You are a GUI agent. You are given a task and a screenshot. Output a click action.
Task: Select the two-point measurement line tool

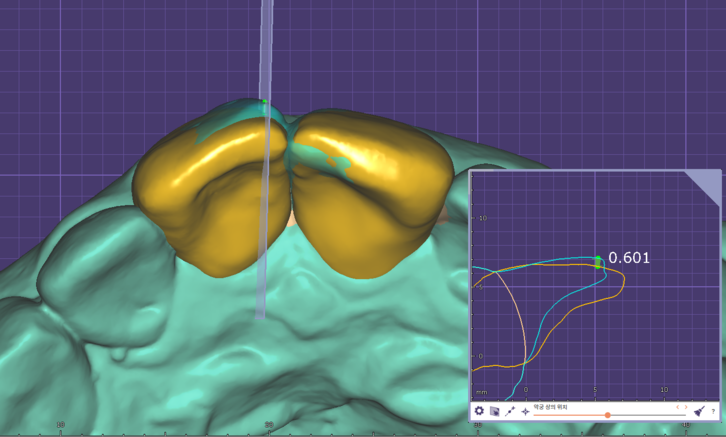pyautogui.click(x=510, y=411)
